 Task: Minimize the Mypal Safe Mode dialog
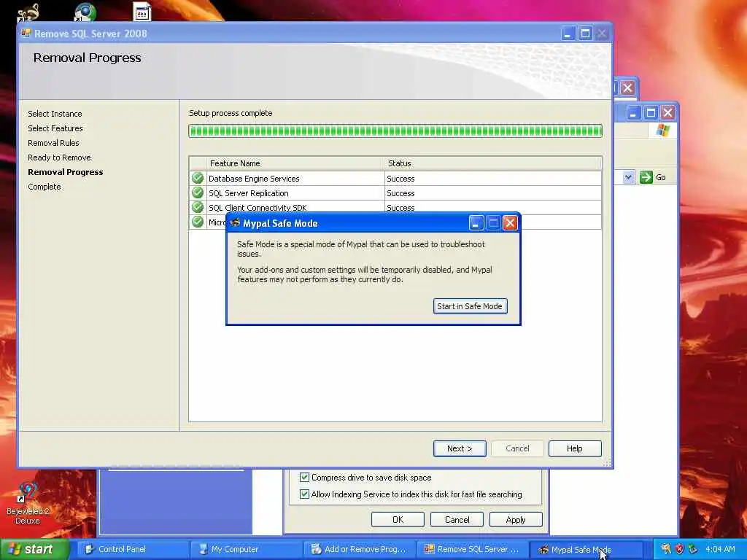(x=476, y=223)
